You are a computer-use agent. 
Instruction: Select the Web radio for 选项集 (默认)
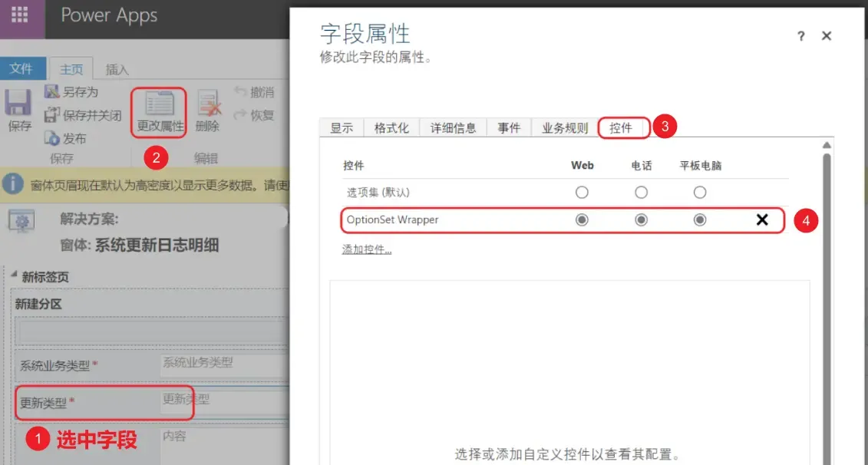point(582,193)
